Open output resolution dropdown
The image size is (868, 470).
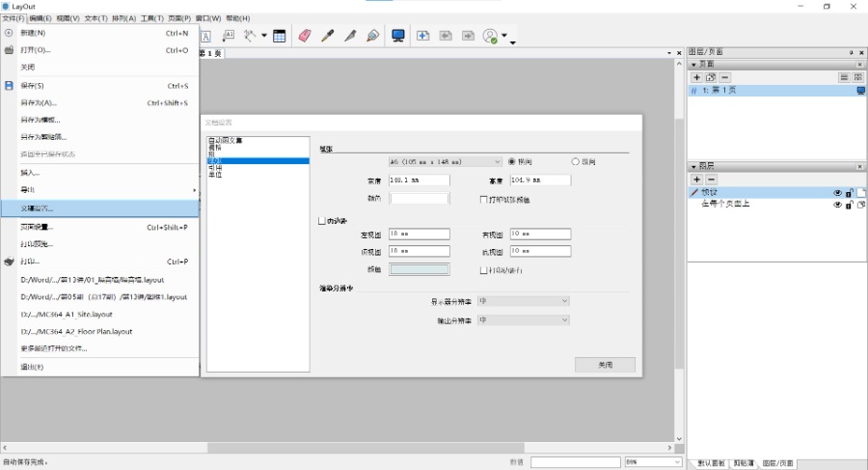tap(523, 319)
